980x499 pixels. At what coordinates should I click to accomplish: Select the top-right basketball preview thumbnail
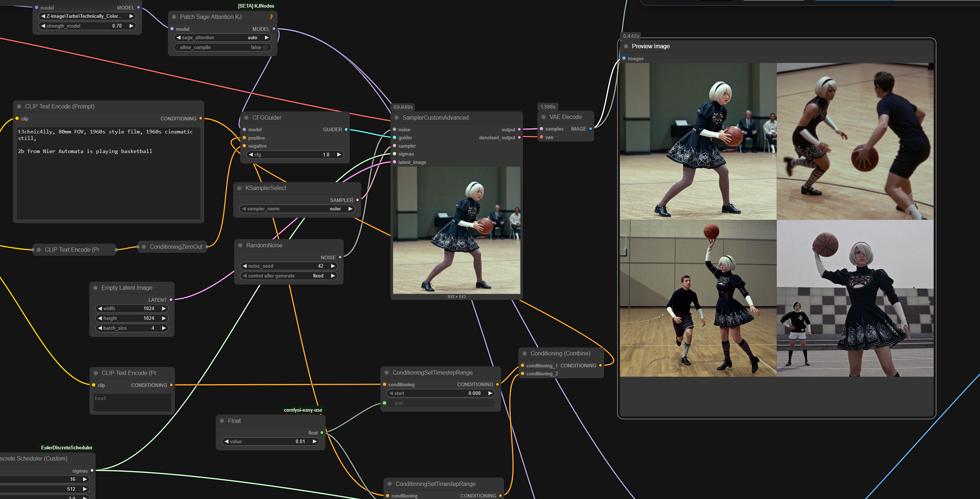pos(855,141)
